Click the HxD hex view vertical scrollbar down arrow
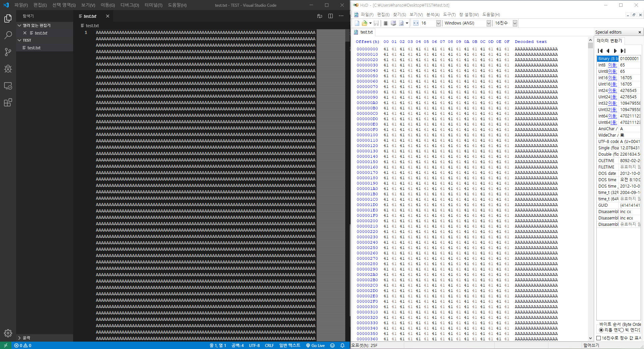 590,338
